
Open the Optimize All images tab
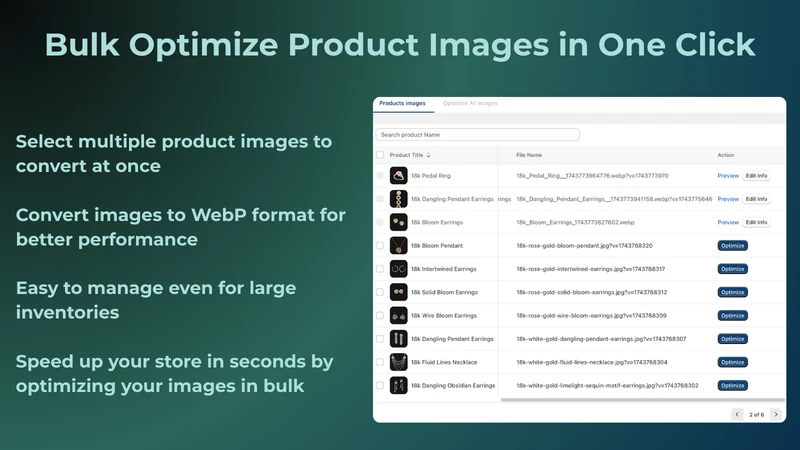(x=470, y=103)
